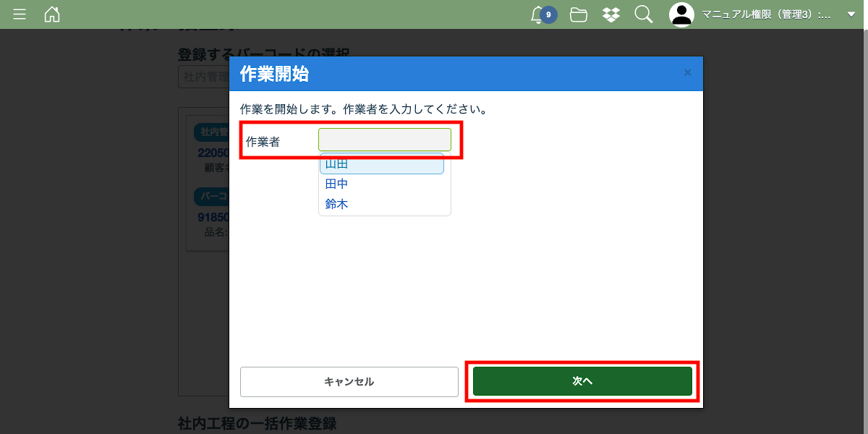Open the entry starting with 22050
The image size is (868, 434).
coord(213,153)
